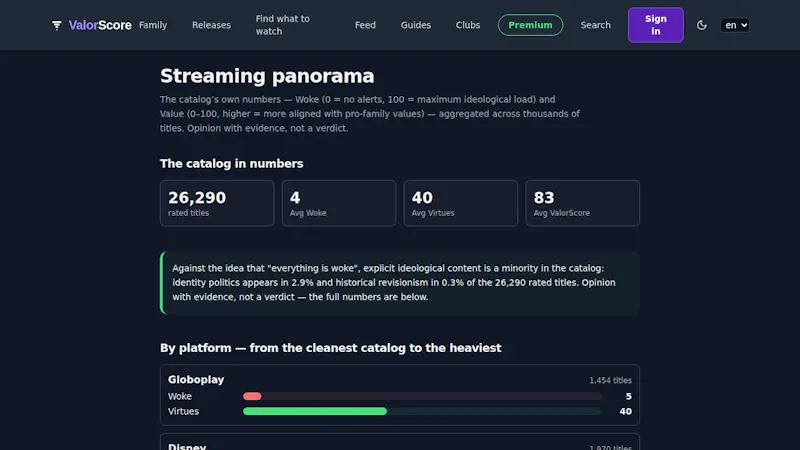Click the Globoplay platform name
800x450 pixels.
point(196,380)
